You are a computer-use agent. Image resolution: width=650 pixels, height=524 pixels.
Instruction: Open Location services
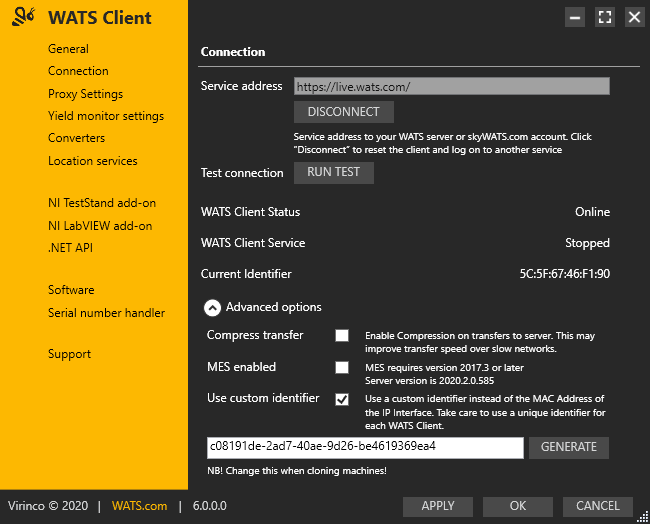pyautogui.click(x=93, y=161)
